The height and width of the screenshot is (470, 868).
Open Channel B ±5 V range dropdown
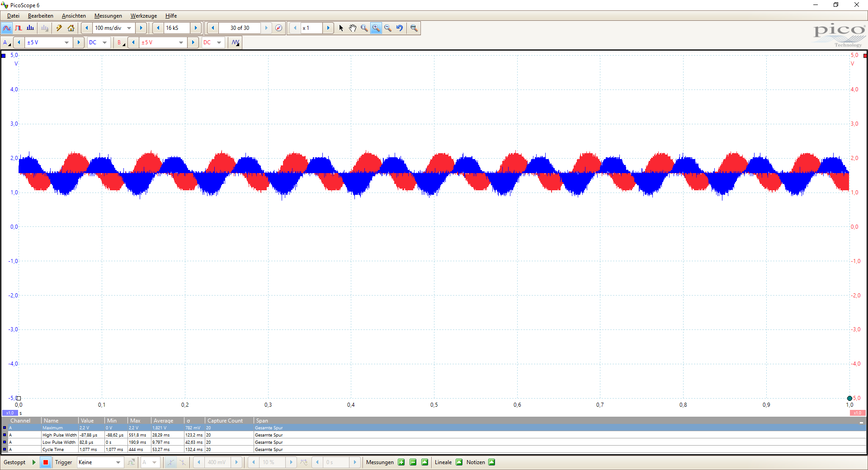[x=181, y=42]
